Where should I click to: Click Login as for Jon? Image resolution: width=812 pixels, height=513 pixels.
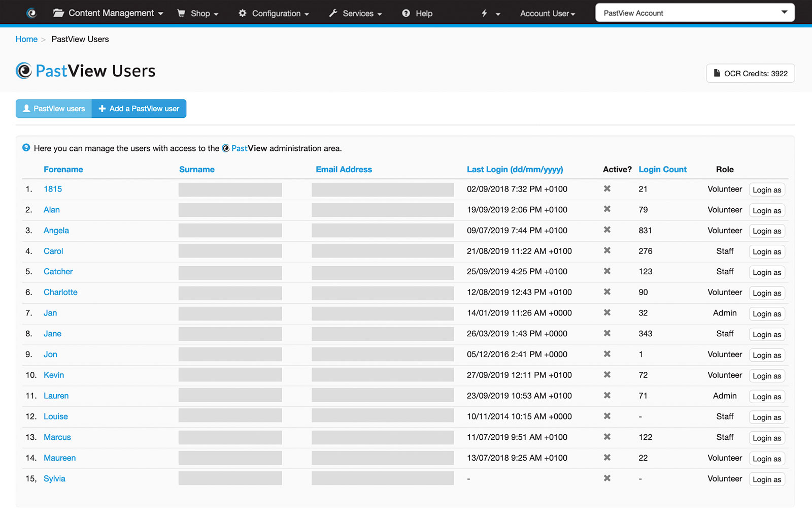(x=767, y=355)
